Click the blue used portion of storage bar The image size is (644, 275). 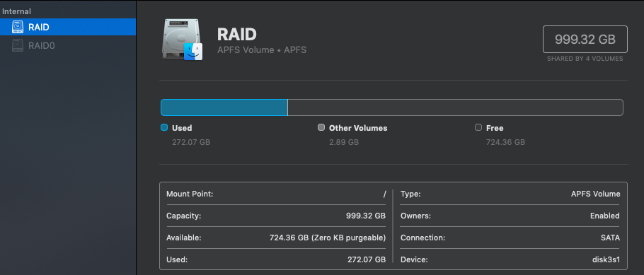[x=224, y=107]
